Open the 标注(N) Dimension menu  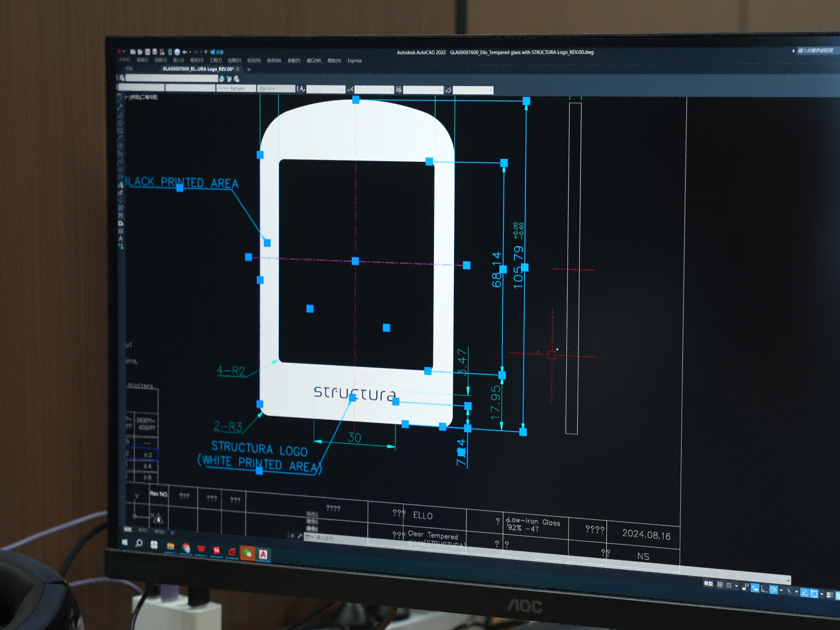pos(254,60)
